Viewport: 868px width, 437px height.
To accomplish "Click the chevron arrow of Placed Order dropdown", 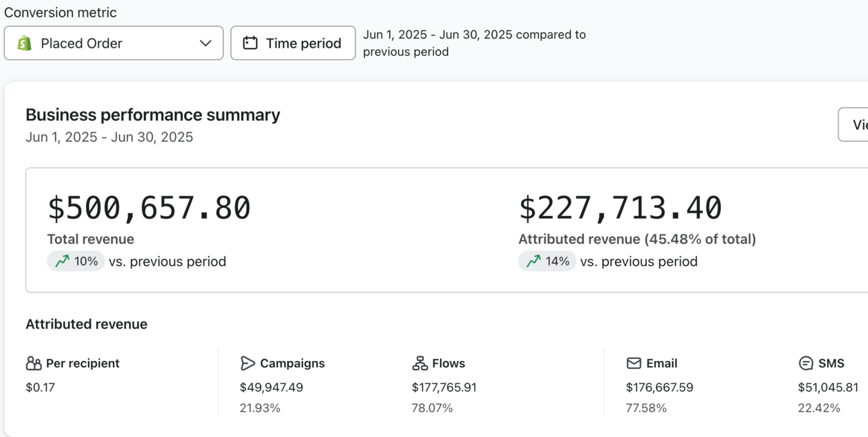I will click(x=206, y=43).
